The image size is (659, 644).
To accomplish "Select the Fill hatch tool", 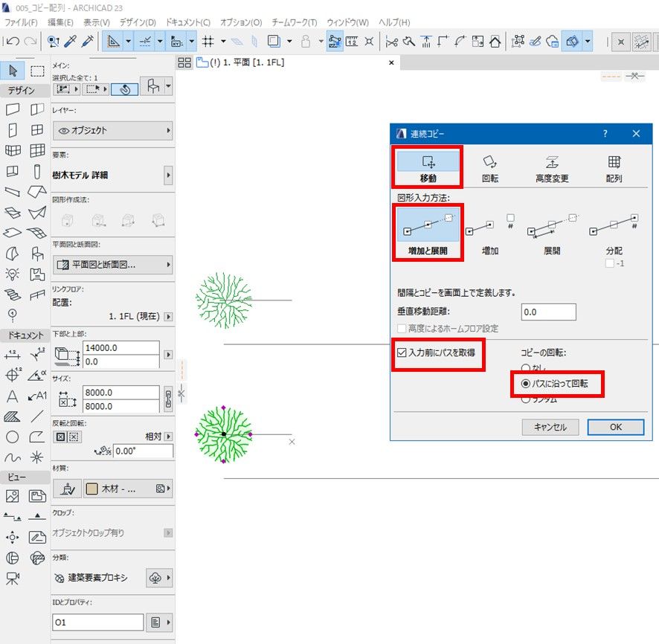I will (13, 416).
